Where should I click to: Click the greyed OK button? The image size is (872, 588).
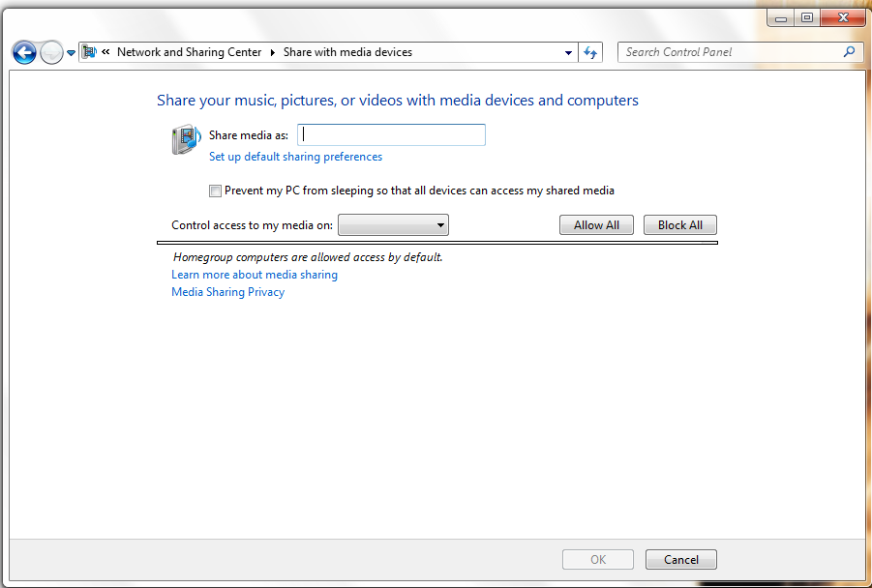pyautogui.click(x=598, y=560)
